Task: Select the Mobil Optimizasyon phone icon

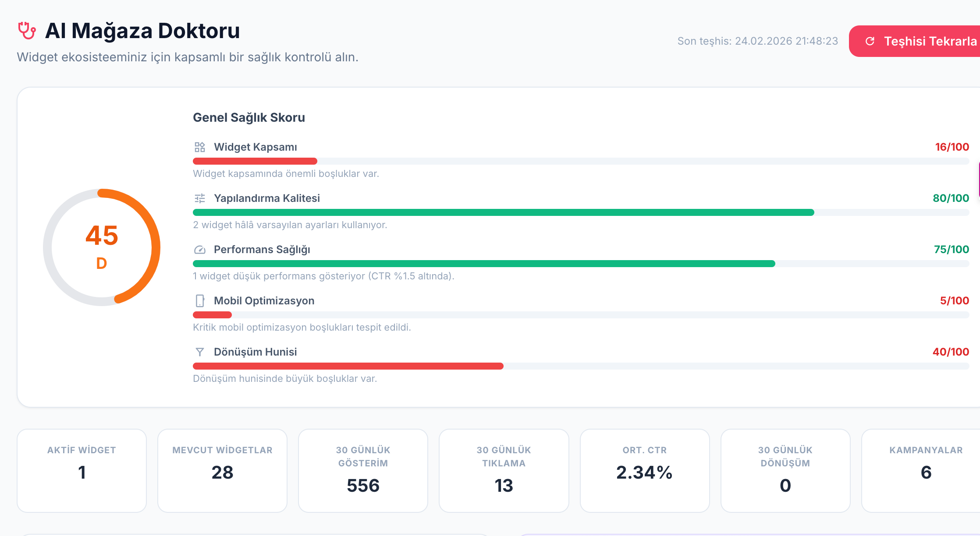Action: pos(200,300)
